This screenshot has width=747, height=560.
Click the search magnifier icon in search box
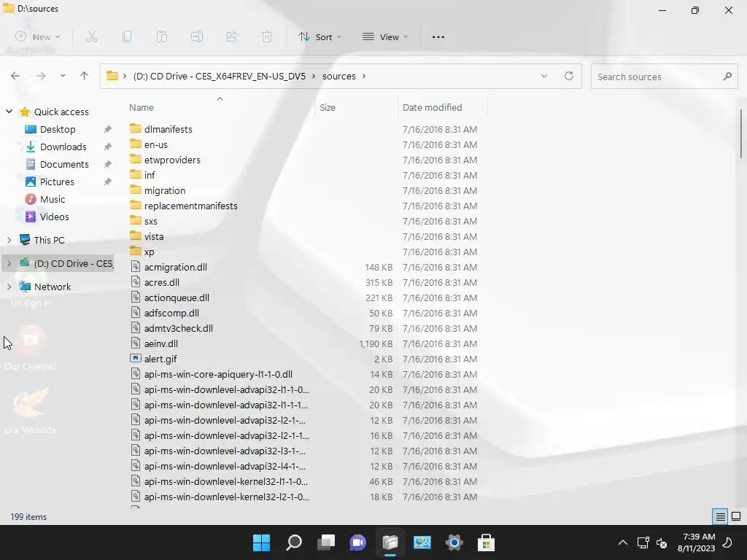pos(727,76)
